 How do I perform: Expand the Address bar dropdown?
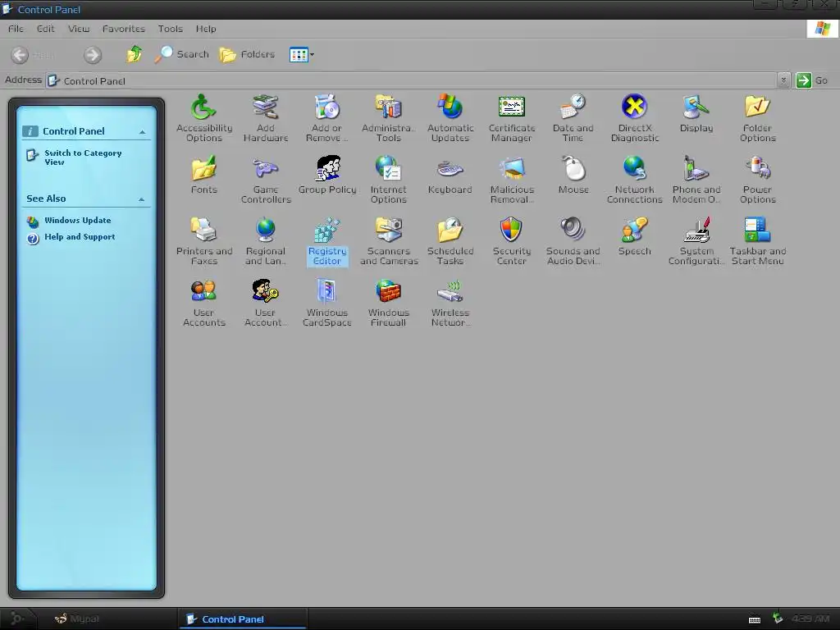783,80
